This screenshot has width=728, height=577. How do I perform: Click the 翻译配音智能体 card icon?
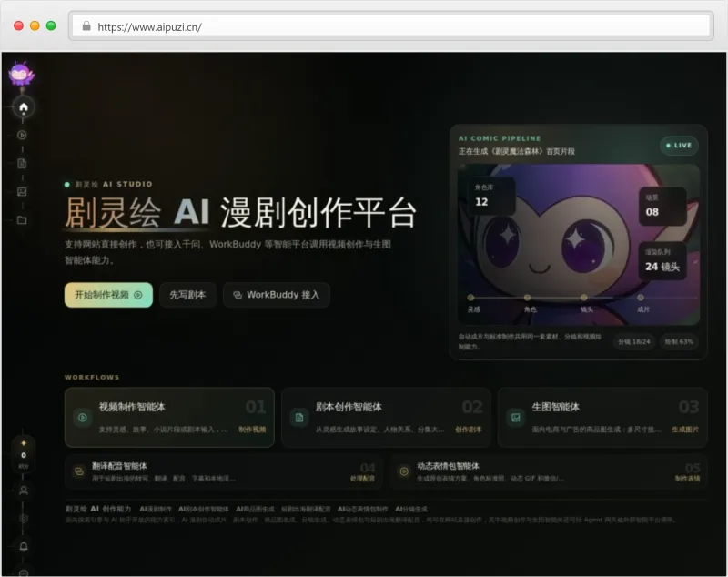[79, 471]
